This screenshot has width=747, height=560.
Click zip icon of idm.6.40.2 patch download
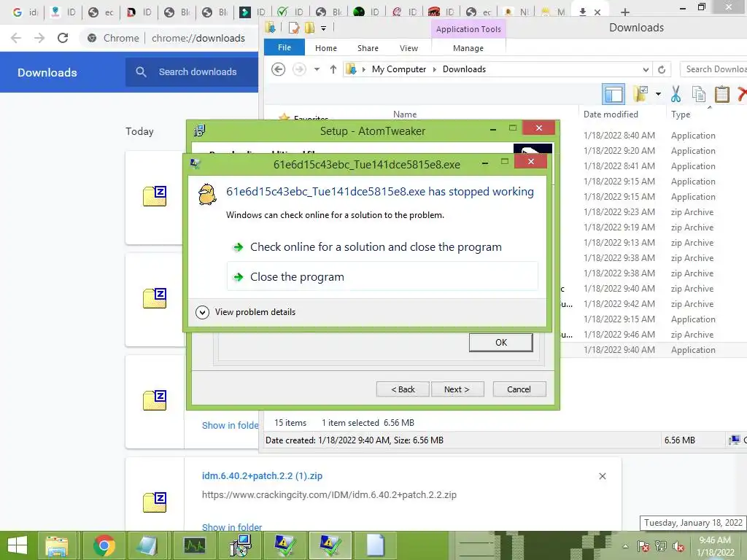(155, 502)
